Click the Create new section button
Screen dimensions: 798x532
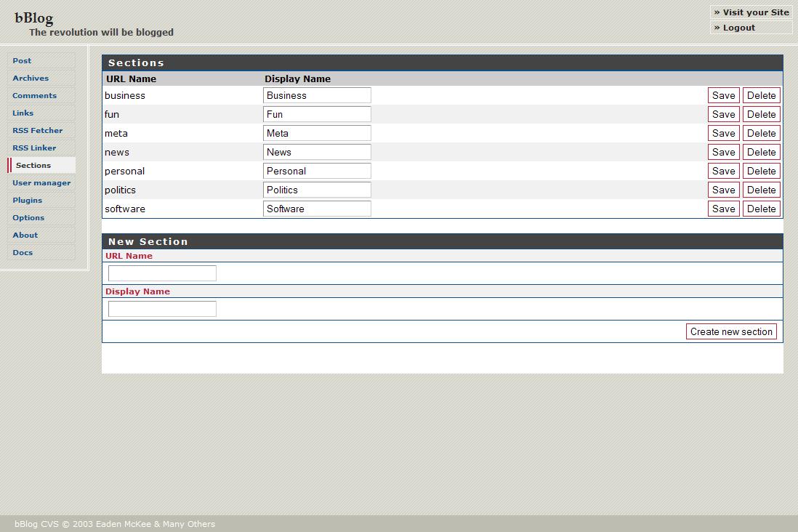731,331
